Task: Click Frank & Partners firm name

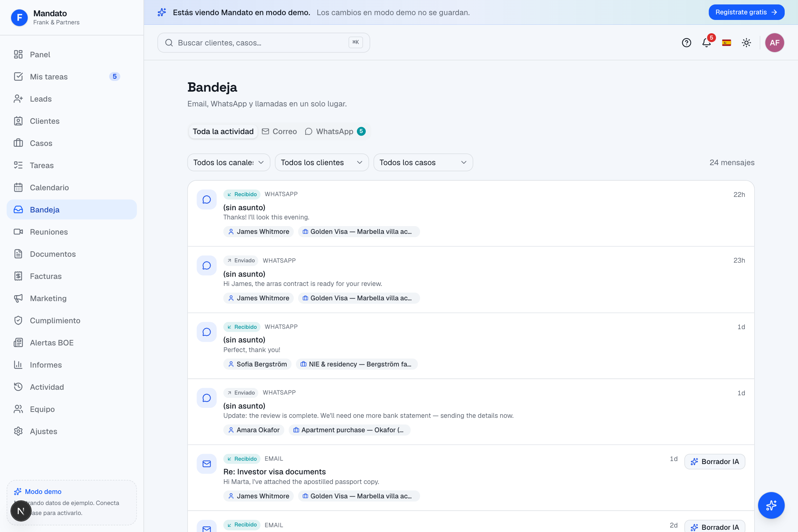Action: point(56,23)
